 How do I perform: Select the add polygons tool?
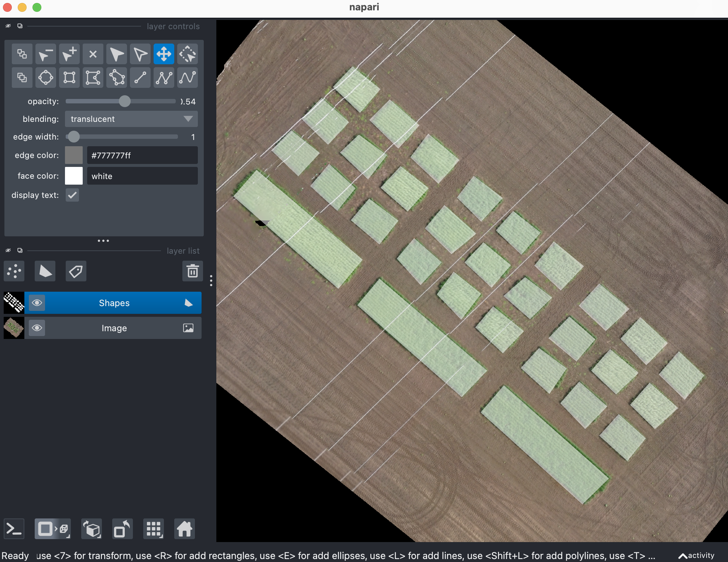[x=93, y=78]
